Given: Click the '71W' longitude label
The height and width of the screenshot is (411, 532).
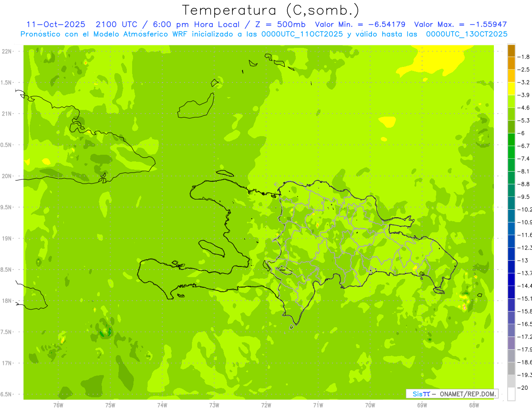Looking at the screenshot, I should 318,405.
